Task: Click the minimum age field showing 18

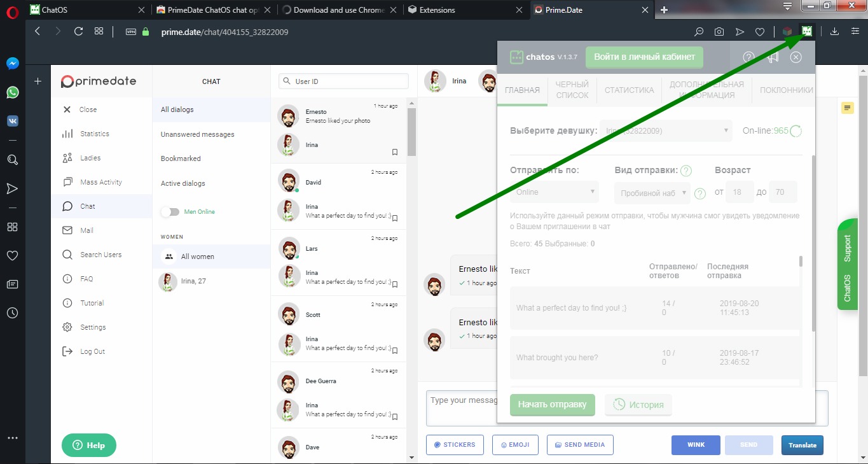Action: coord(739,192)
